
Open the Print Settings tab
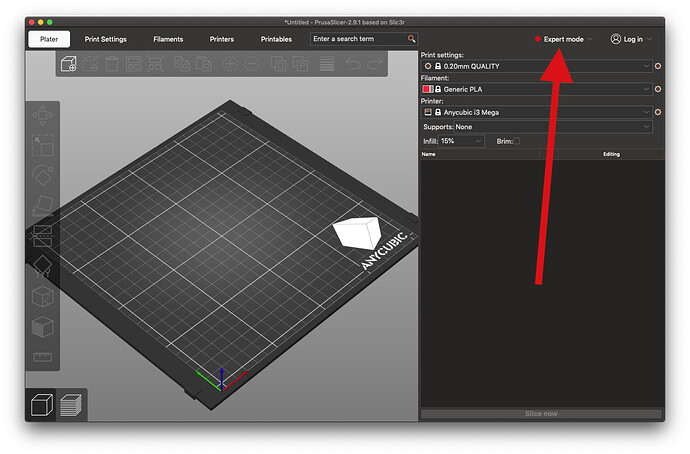click(x=106, y=39)
